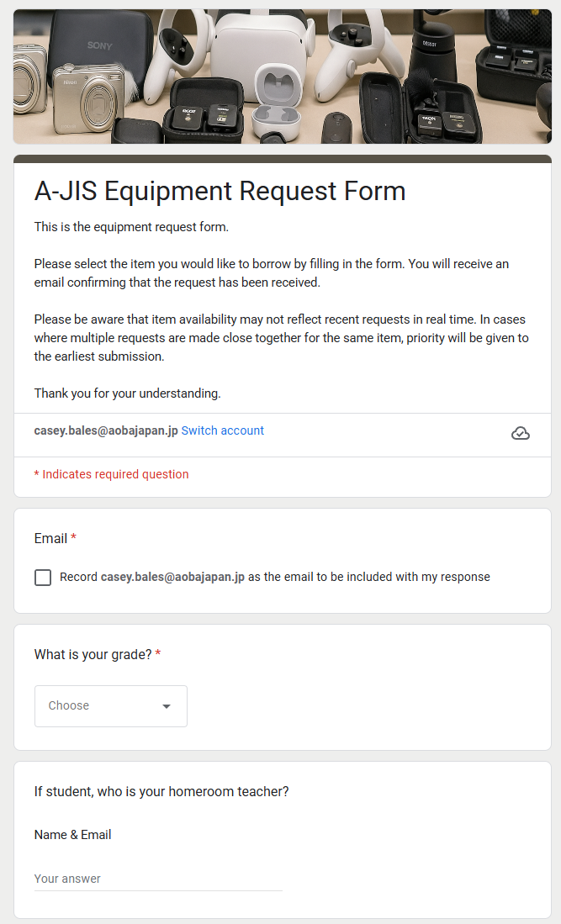Open the 'Choose' grade dropdown
This screenshot has width=561, height=924.
110,706
